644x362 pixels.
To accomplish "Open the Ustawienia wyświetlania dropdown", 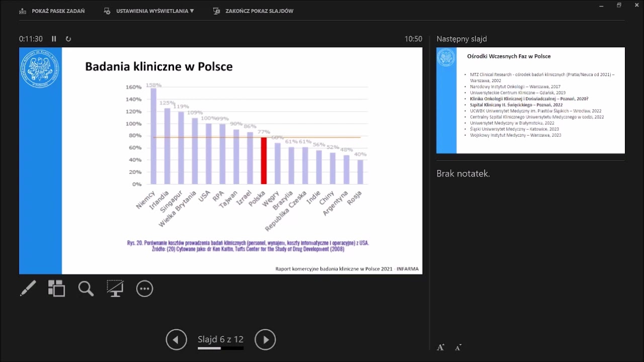I will [149, 11].
